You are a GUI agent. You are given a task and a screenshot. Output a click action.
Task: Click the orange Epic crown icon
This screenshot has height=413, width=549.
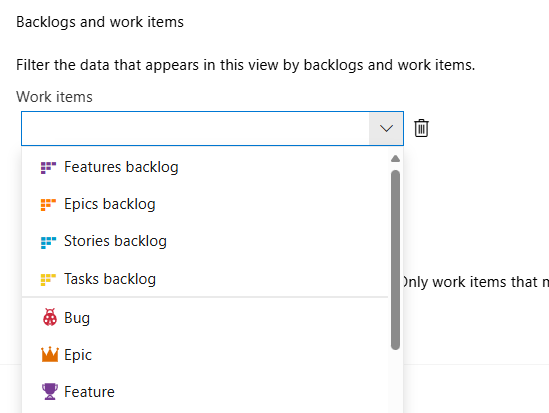click(49, 354)
